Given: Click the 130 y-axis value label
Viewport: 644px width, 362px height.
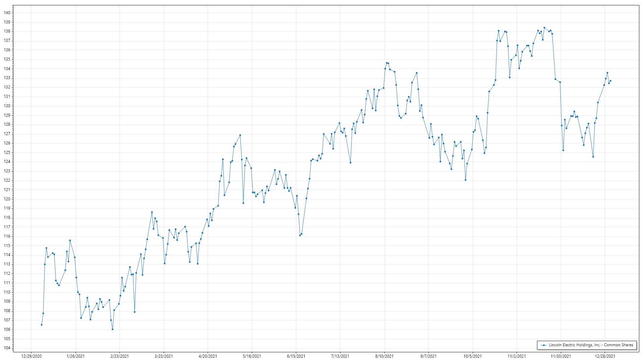Looking at the screenshot, I should [7, 106].
